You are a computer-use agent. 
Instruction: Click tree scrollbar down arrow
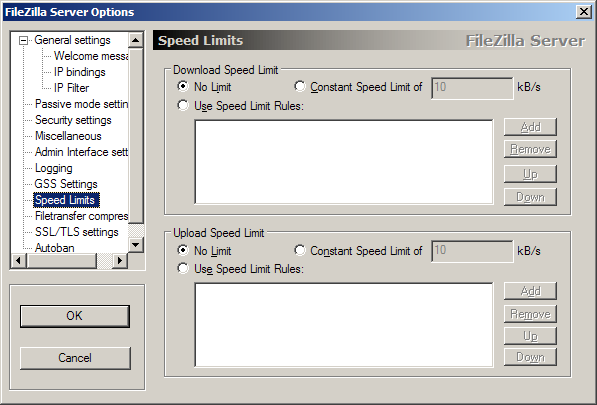tap(136, 245)
